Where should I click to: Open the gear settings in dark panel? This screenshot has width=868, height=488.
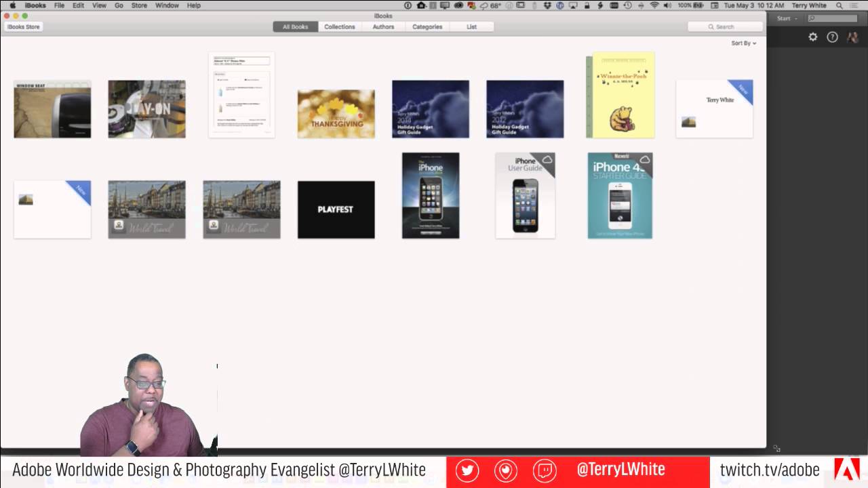click(813, 37)
